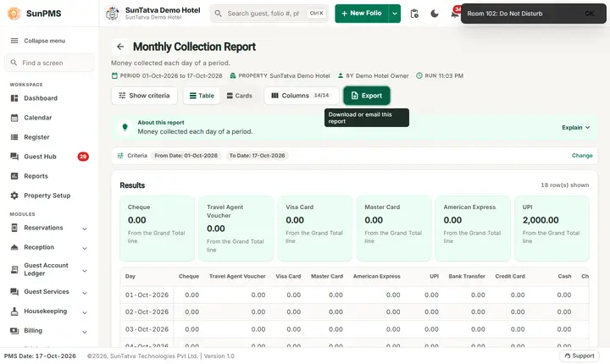Screen dimensions: 610x364
Task: Click the To Date: 17-Oct-2026 chip
Action: (x=257, y=156)
